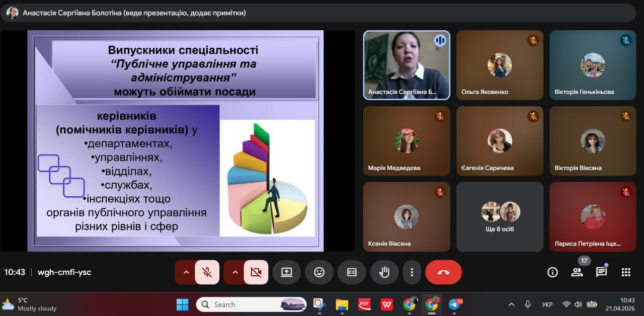Show hidden system tray icons

pyautogui.click(x=511, y=304)
